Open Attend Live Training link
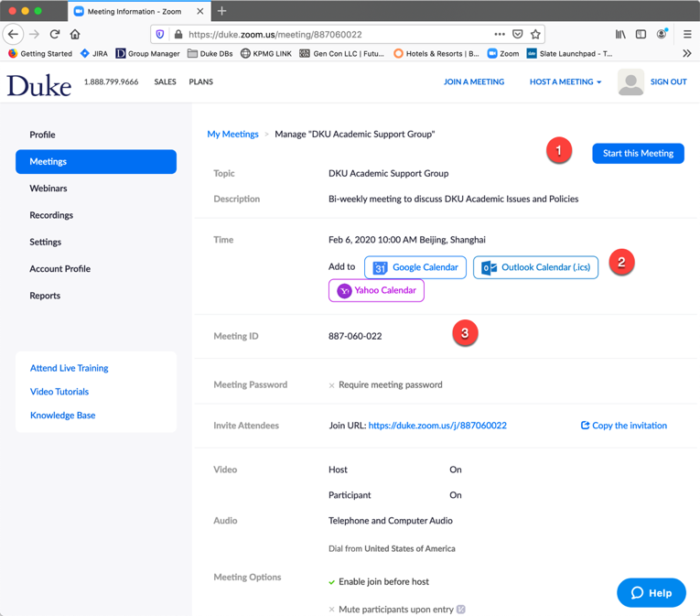700x616 pixels. pyautogui.click(x=70, y=368)
